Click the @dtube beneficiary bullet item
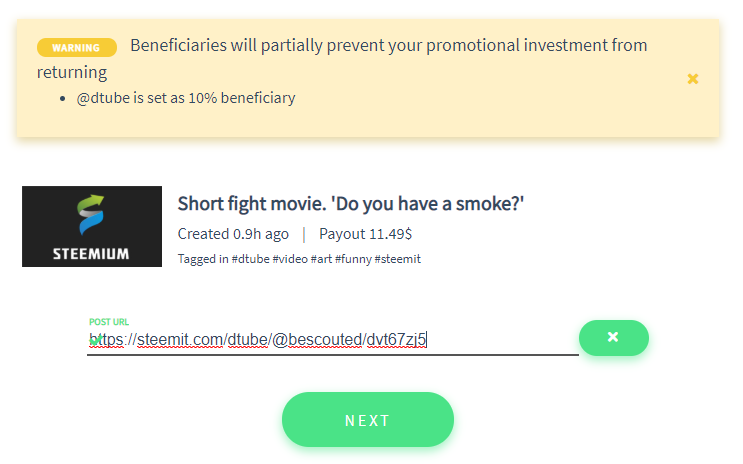 pos(186,98)
